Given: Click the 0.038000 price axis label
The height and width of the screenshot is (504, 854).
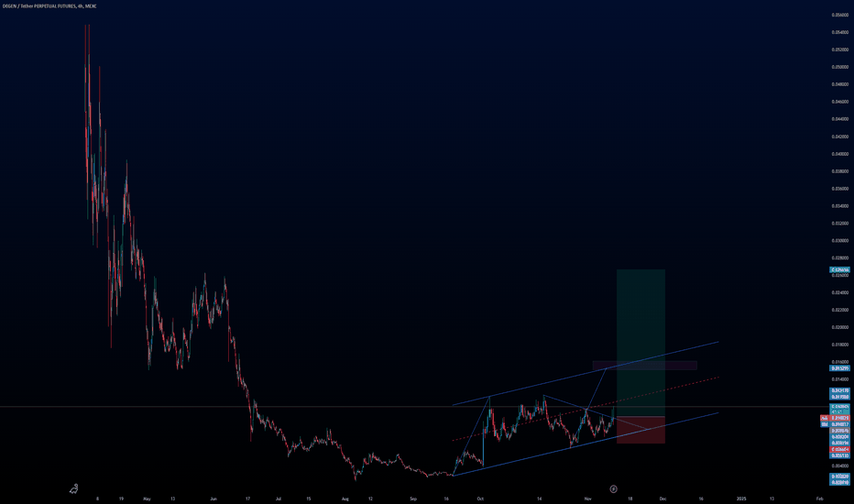Looking at the screenshot, I should pyautogui.click(x=839, y=171).
